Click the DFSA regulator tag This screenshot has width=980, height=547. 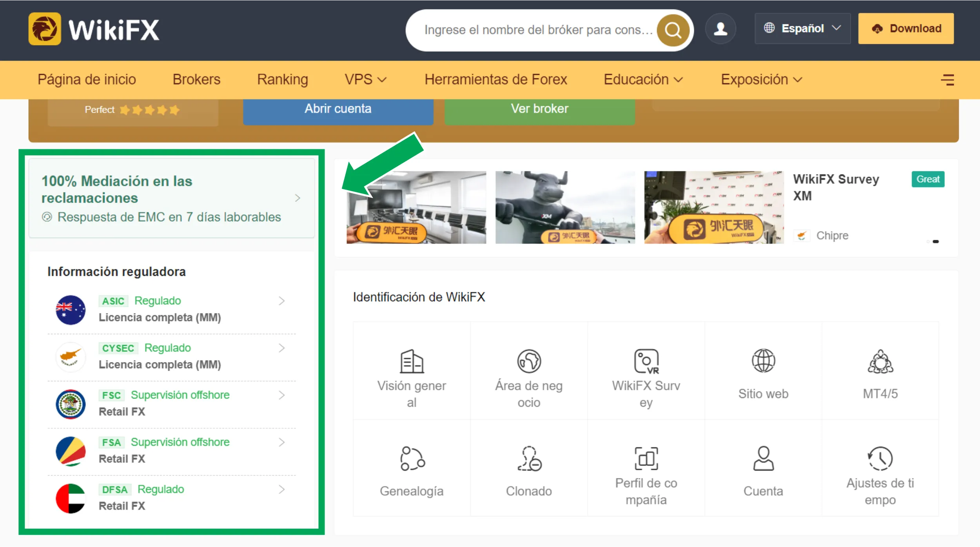(x=115, y=490)
